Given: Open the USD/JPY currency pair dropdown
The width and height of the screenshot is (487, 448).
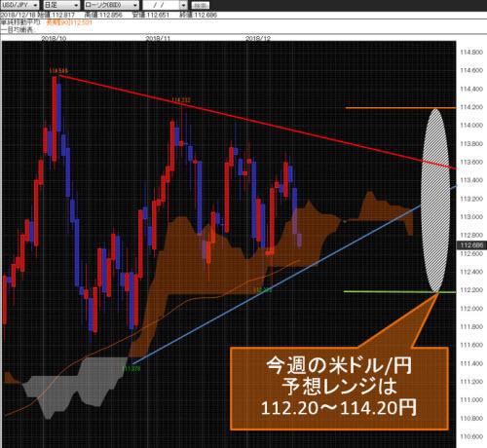Looking at the screenshot, I should 20,5.
